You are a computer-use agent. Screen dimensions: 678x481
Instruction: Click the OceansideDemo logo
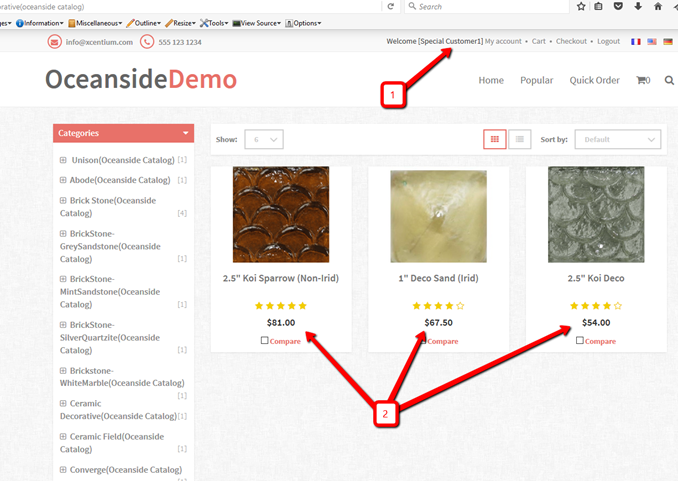pos(141,79)
